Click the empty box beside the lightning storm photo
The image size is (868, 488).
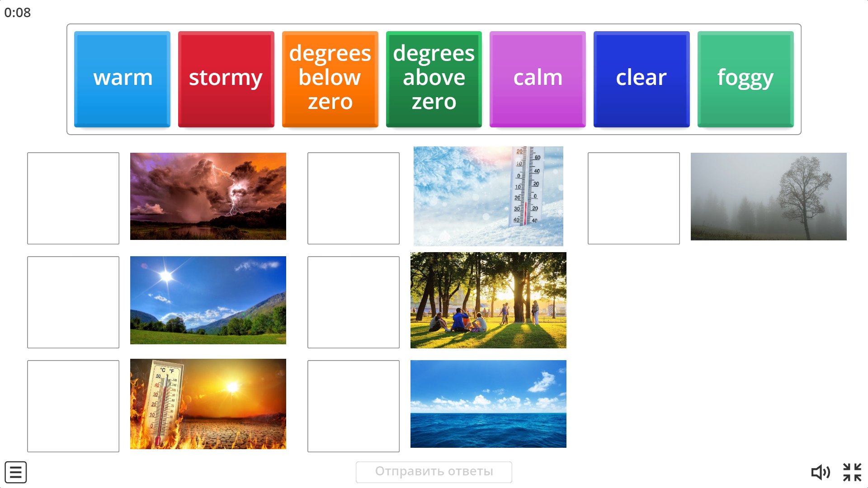pyautogui.click(x=73, y=198)
